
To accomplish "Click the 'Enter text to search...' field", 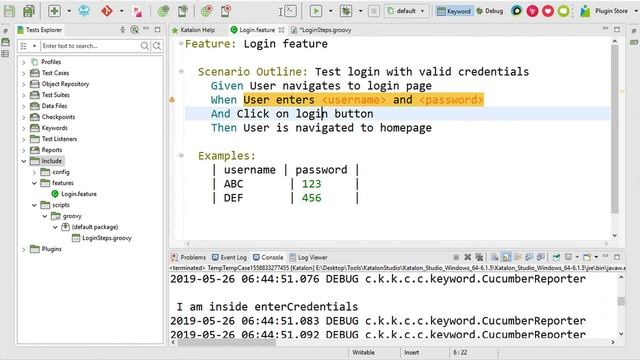I will click(x=90, y=46).
